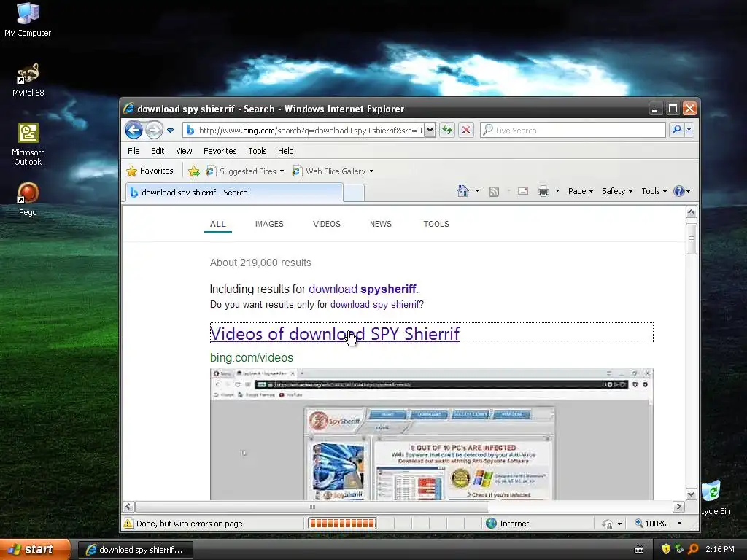
Task: Expand Suggested Sites dropdown
Action: (x=282, y=171)
